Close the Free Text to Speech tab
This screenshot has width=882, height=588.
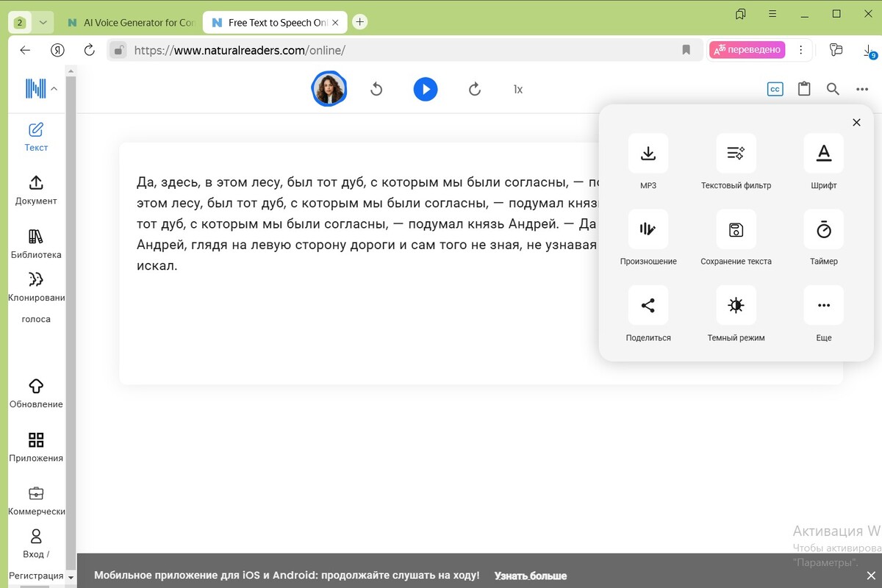[335, 23]
